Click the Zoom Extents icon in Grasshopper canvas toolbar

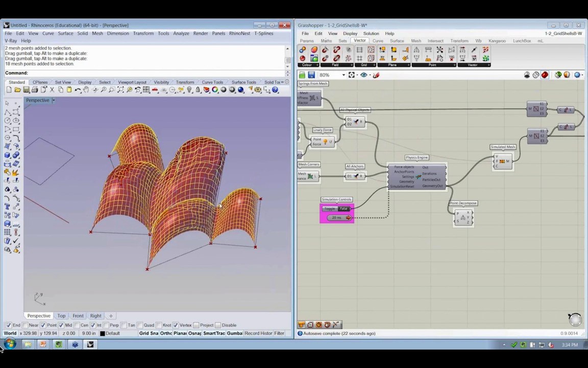point(351,75)
